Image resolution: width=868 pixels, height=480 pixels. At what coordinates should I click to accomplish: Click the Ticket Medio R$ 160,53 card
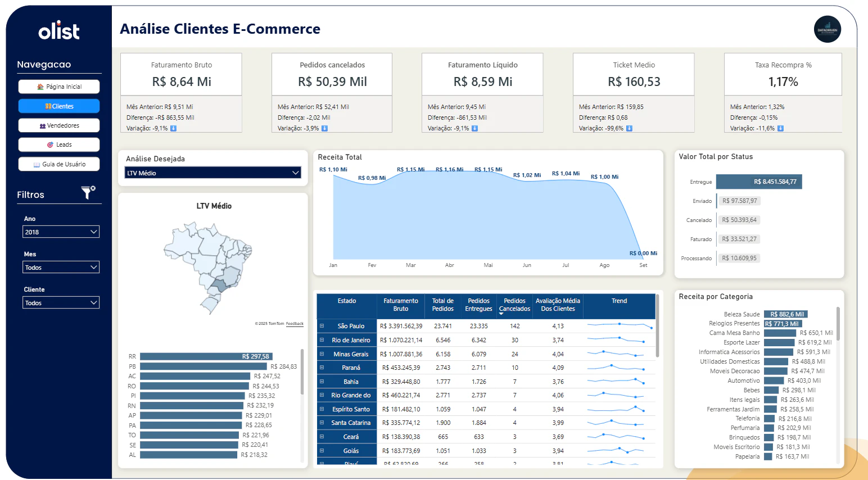coord(634,74)
